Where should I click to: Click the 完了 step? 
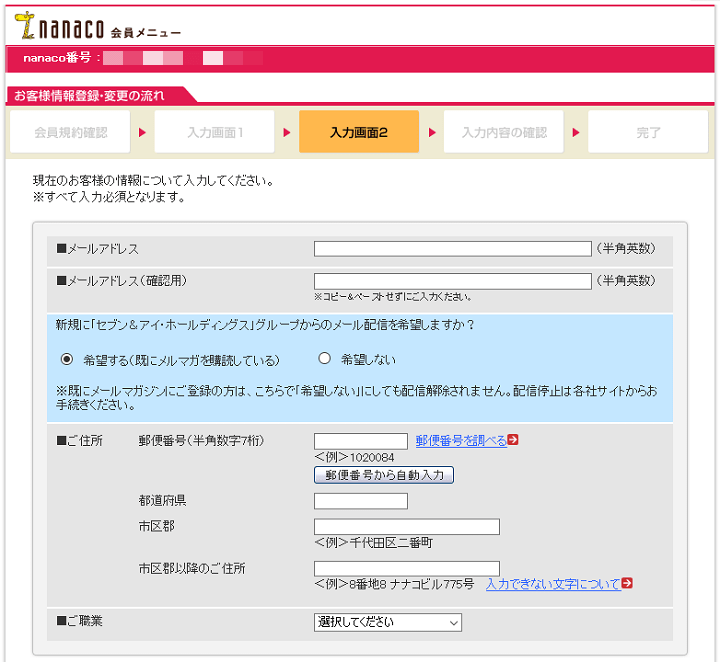click(648, 132)
